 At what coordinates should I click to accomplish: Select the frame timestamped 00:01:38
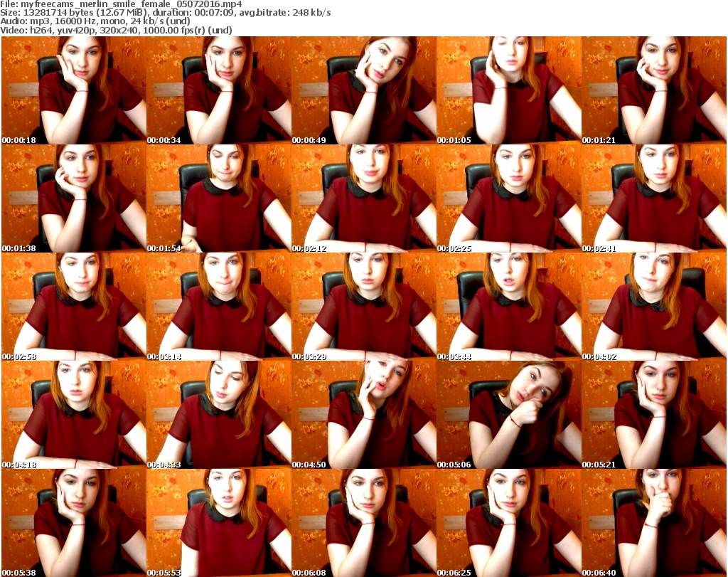(74, 198)
